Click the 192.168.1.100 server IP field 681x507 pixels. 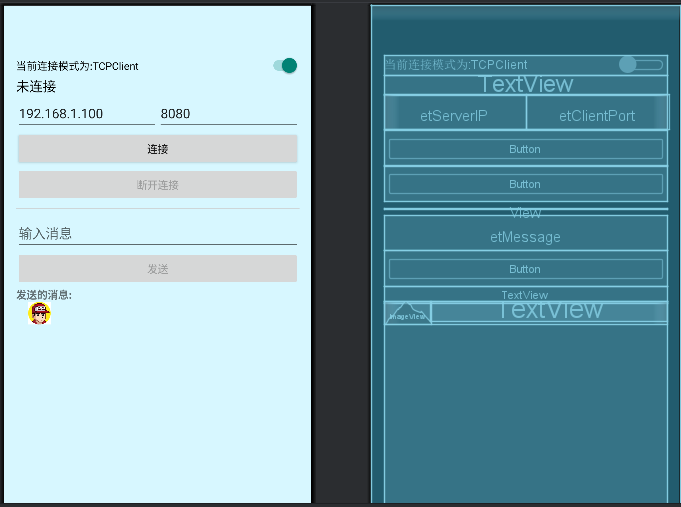(x=86, y=114)
